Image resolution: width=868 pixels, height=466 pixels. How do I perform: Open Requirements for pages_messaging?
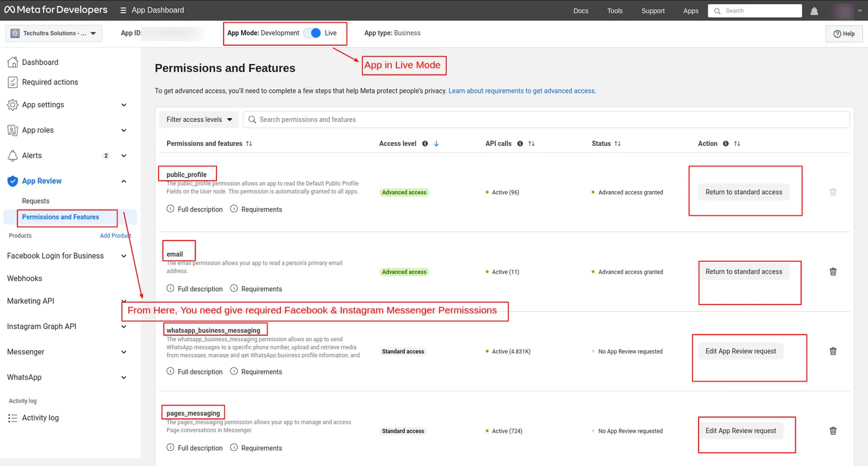tap(256, 448)
